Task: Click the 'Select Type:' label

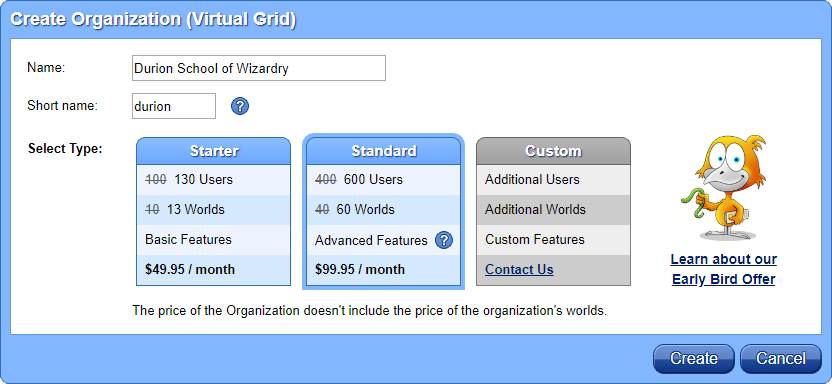Action: tap(65, 149)
